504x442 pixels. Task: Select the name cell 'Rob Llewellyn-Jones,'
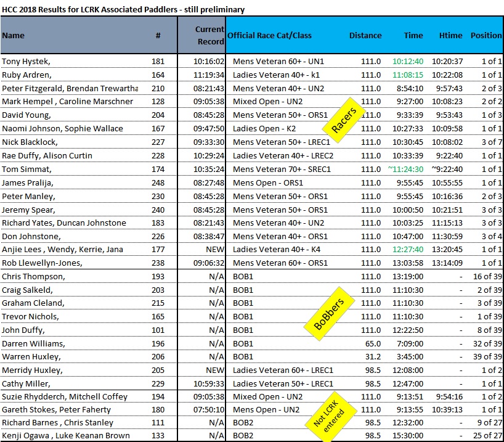[x=42, y=263]
